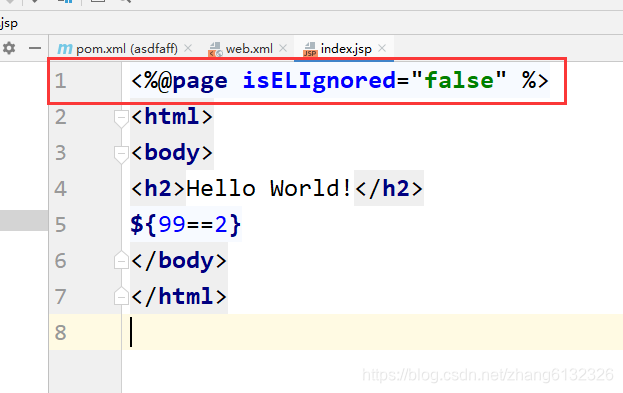Click the closing </html> tag
Viewport: 623px width, 393px height.
(x=179, y=296)
